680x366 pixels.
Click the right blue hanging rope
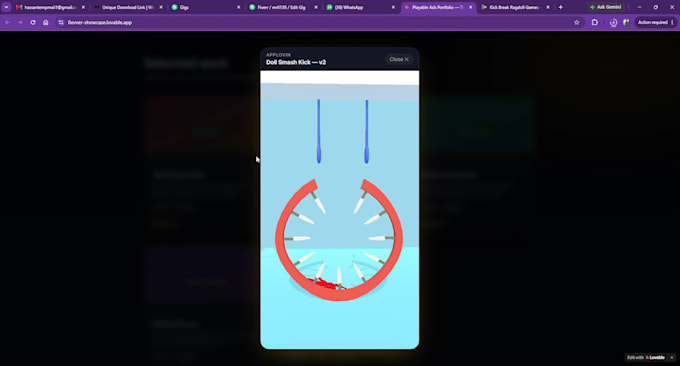[366, 131]
